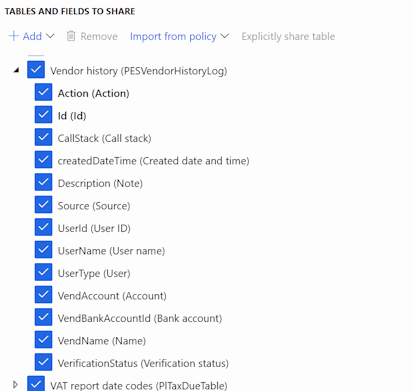Uncheck the Description (Note) checkbox
Screen dimensions: 413x391
pyautogui.click(x=43, y=182)
